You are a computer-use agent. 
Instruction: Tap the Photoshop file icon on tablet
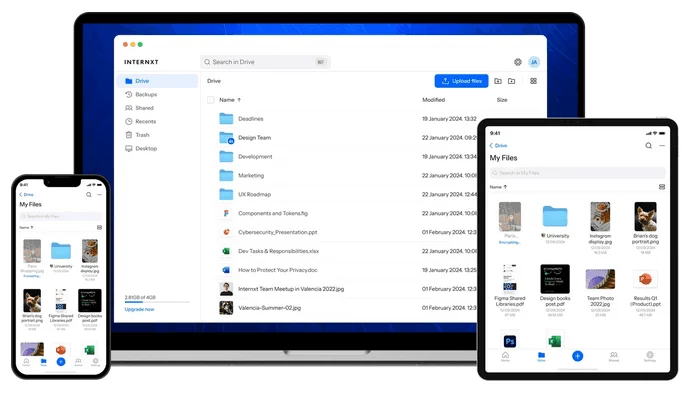[510, 341]
